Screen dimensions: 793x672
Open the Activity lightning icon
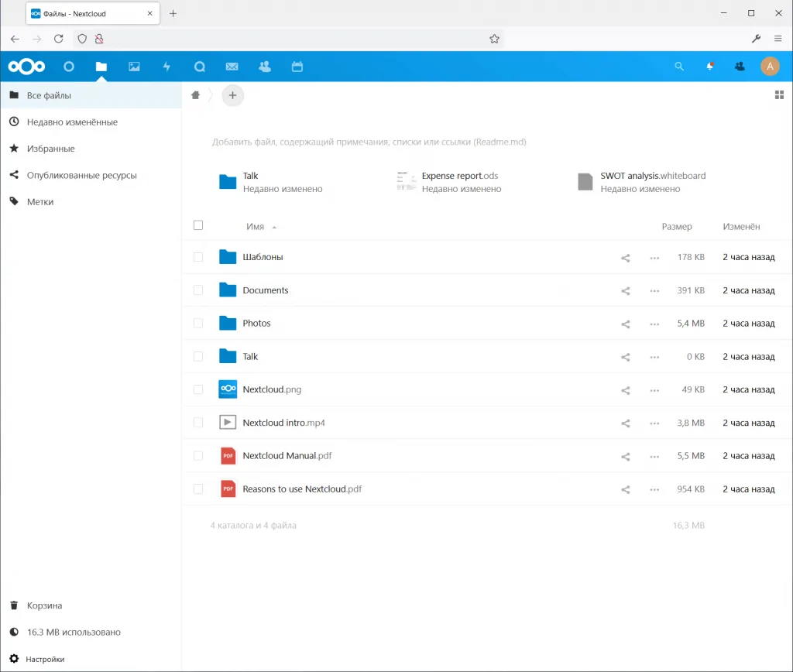pyautogui.click(x=166, y=67)
